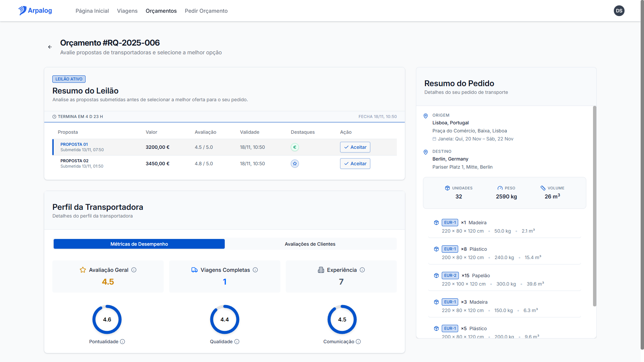This screenshot has height=362, width=644.
Task: Accept Proposta 01 for 3200,00 €
Action: (x=355, y=147)
